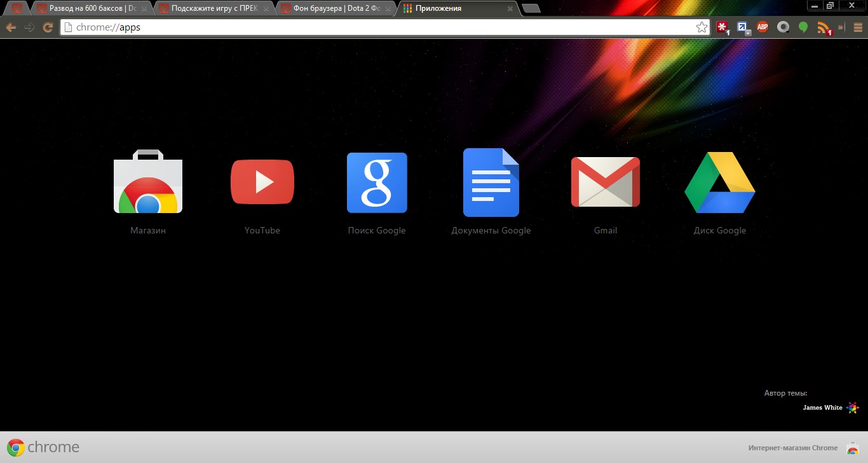Click the chrome://apps address bar
868x463 pixels.
[x=381, y=27]
